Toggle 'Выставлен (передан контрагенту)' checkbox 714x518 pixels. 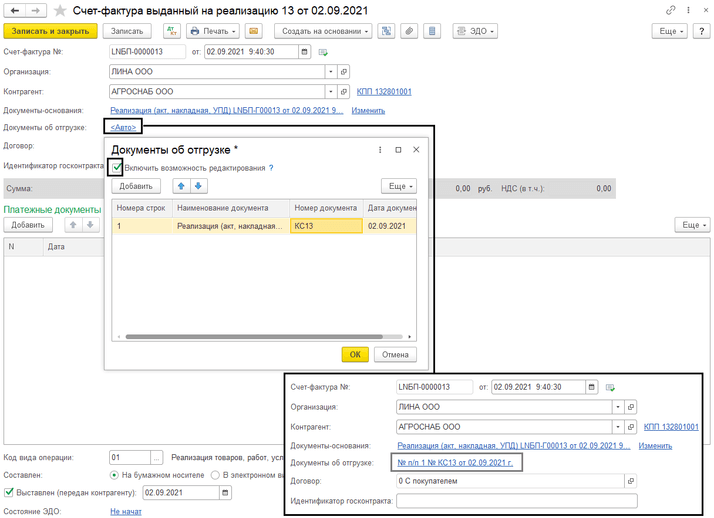[10, 492]
